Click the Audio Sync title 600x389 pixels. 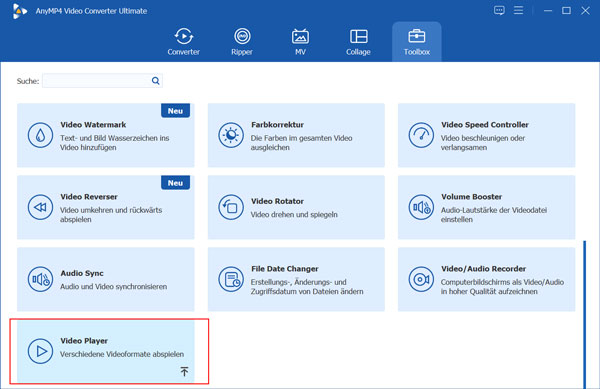click(x=82, y=273)
